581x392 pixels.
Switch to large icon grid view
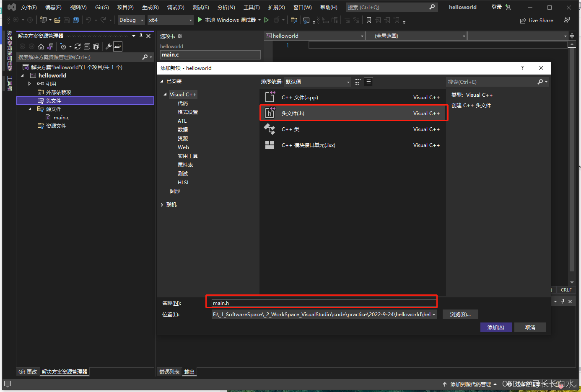[358, 82]
